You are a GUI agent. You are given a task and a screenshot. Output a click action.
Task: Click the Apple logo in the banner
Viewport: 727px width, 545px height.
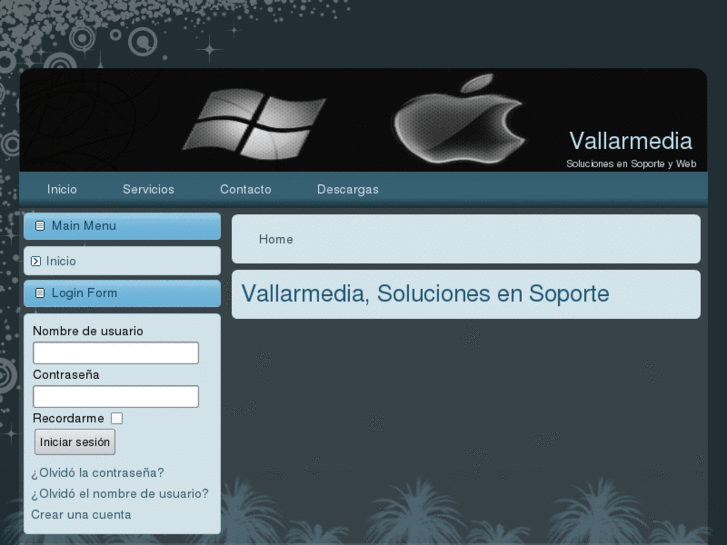[x=459, y=119]
